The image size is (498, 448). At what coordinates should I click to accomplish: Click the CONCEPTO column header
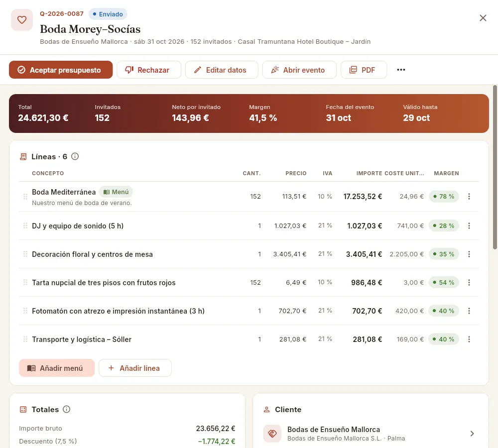point(48,173)
